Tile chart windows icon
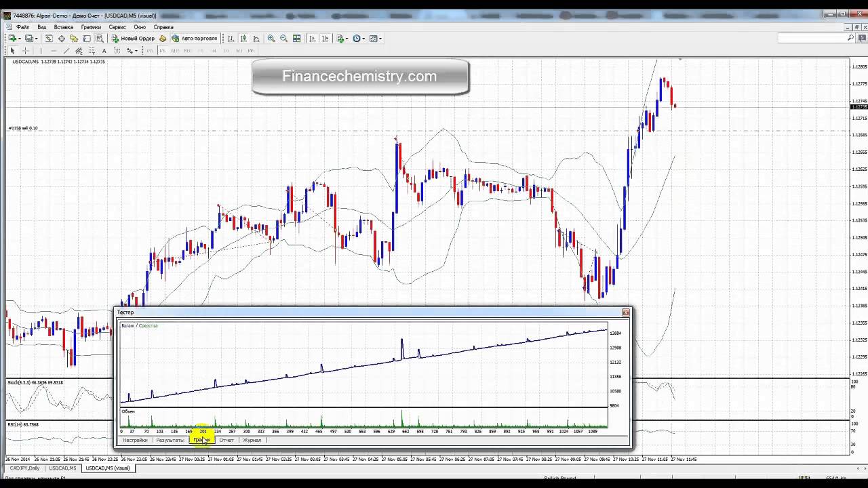 (296, 39)
